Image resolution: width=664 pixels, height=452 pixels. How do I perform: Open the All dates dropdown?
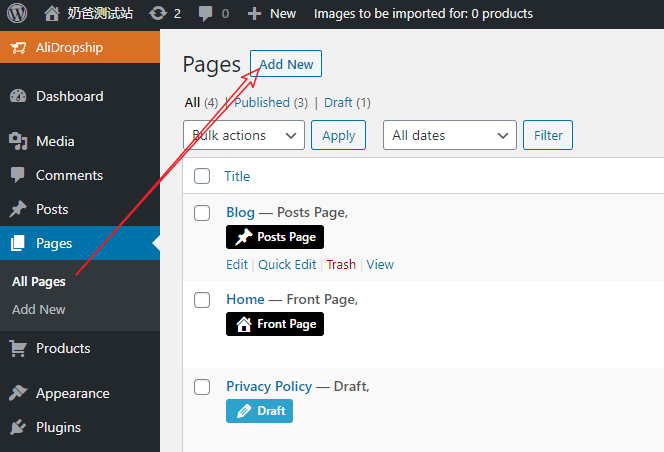[x=449, y=135]
